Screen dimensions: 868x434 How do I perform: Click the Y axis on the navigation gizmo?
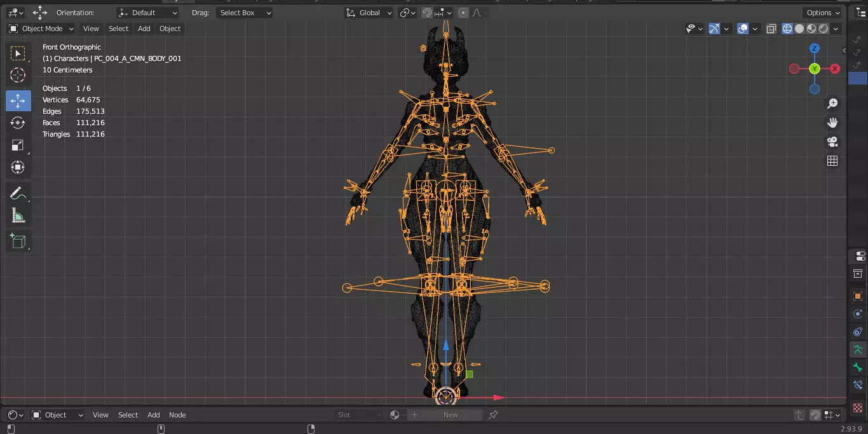click(815, 69)
